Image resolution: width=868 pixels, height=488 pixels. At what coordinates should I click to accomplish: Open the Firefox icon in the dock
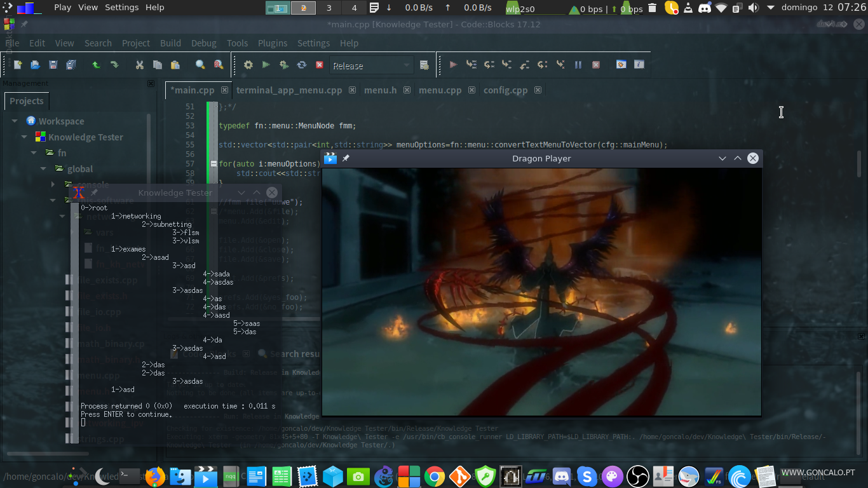(154, 476)
